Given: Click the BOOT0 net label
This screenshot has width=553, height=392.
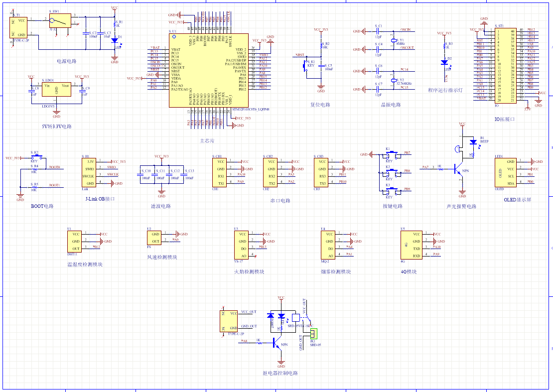Looking at the screenshot, I should pyautogui.click(x=54, y=167).
